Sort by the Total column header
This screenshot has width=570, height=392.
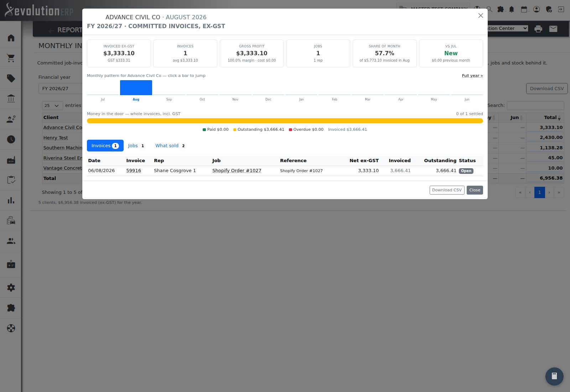coord(545,117)
